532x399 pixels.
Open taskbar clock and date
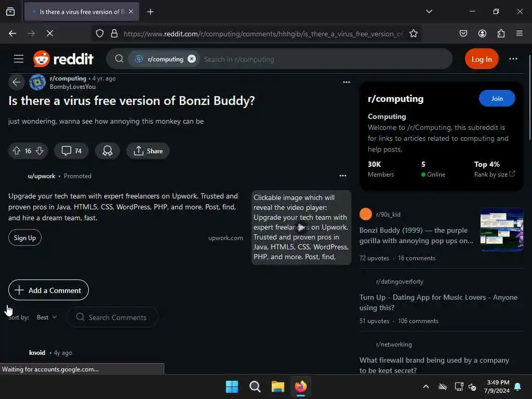tap(497, 387)
